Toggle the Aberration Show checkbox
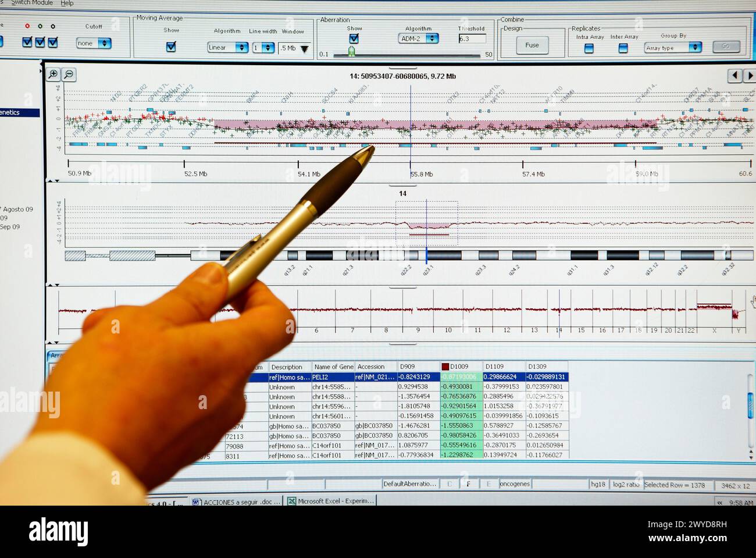Viewport: 756px width, 558px height. pos(354,38)
